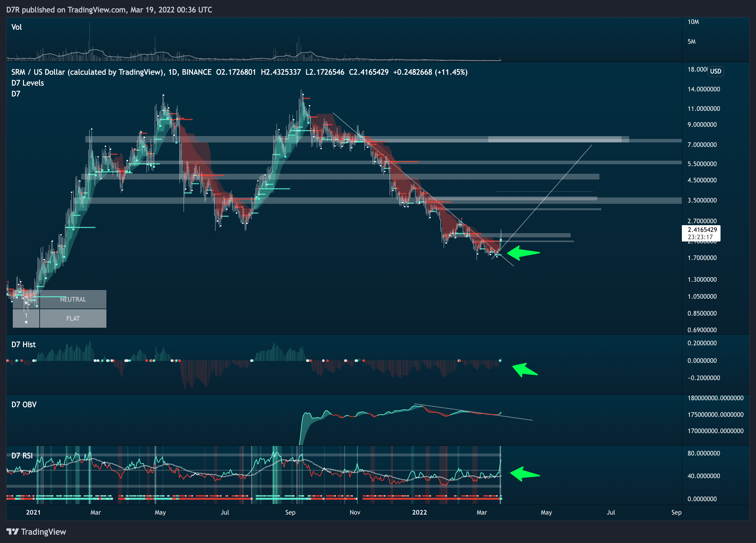
Task: Click the close price value C2.4165429
Action: [369, 72]
